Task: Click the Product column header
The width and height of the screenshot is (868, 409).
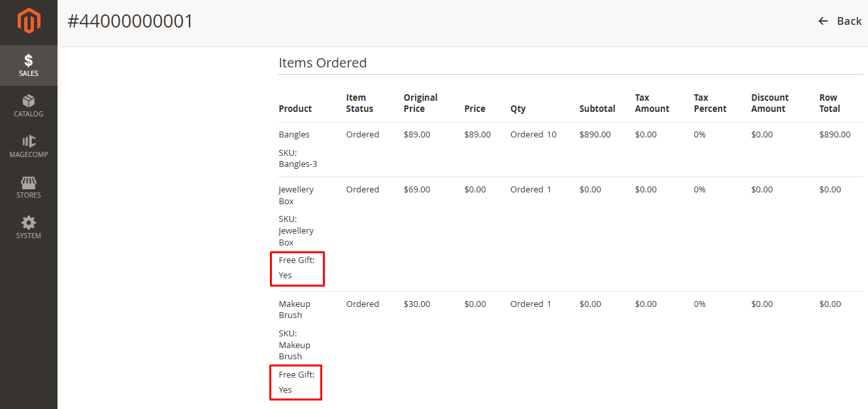Action: (295, 109)
